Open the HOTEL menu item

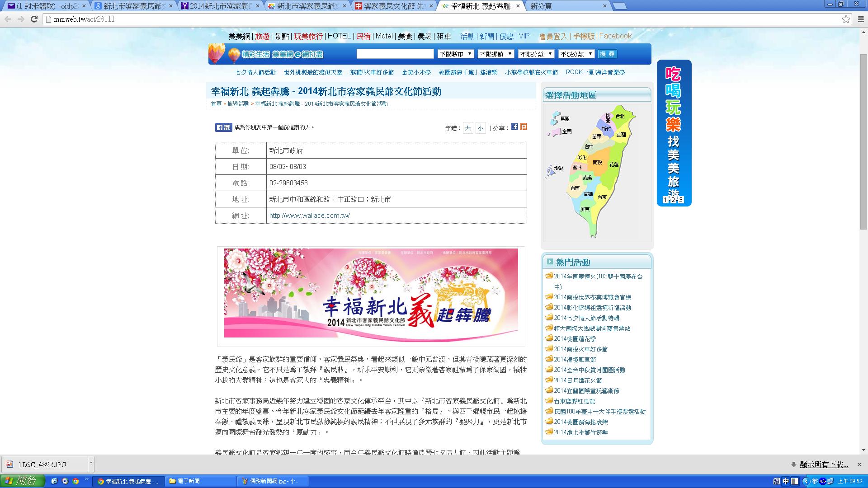tap(339, 36)
